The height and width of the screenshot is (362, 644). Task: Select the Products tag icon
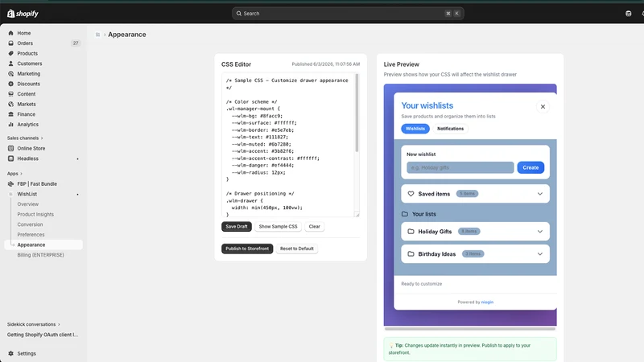[x=10, y=53]
